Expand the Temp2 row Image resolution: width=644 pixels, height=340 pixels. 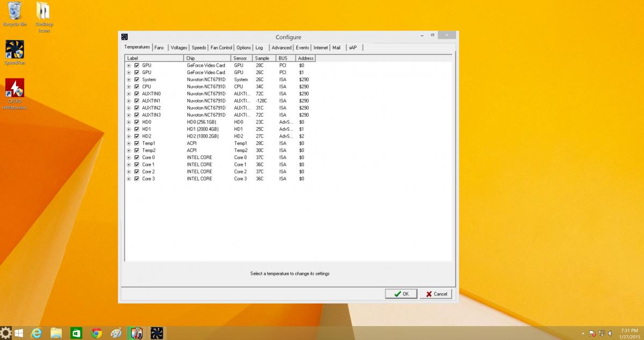(129, 150)
